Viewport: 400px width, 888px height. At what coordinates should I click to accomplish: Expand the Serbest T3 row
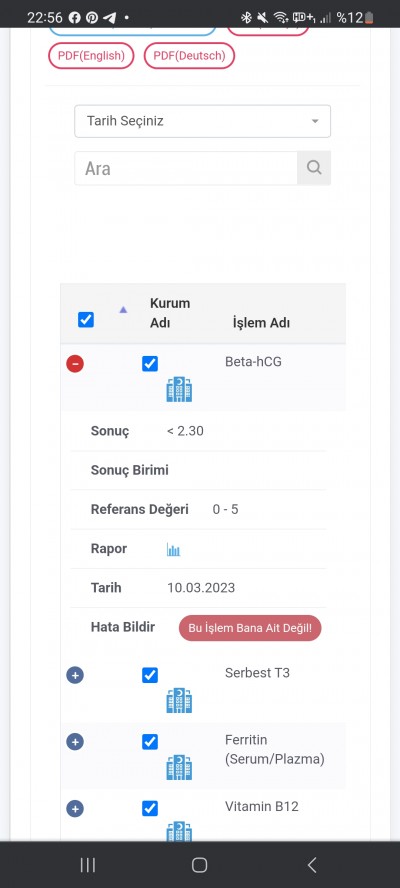coord(75,675)
